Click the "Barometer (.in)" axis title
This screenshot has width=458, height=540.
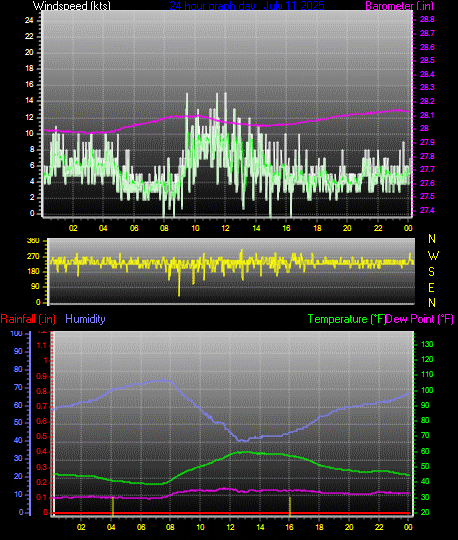click(399, 6)
